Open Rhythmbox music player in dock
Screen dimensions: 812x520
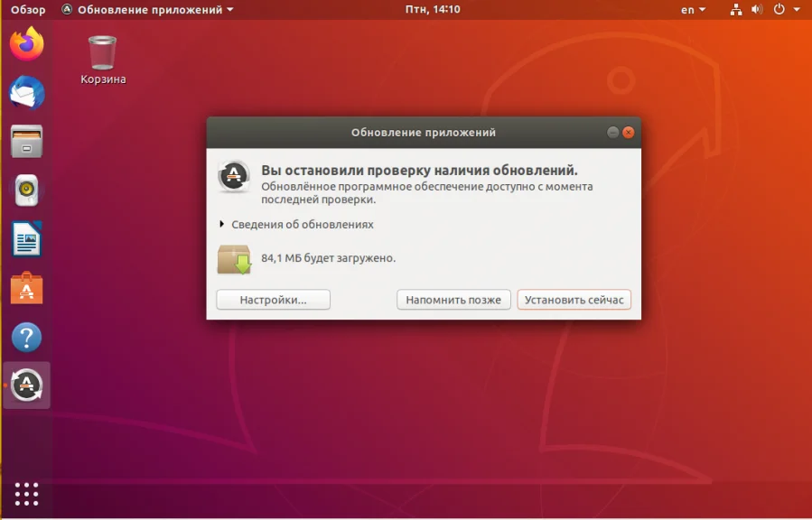[x=26, y=190]
